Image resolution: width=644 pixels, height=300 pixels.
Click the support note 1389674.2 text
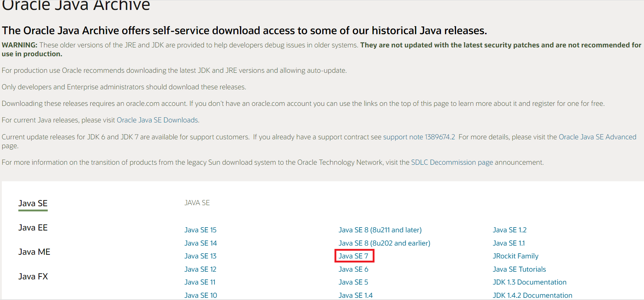click(x=419, y=137)
